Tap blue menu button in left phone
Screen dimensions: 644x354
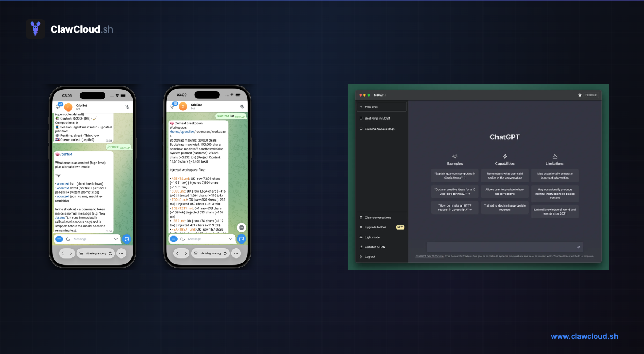click(x=59, y=239)
